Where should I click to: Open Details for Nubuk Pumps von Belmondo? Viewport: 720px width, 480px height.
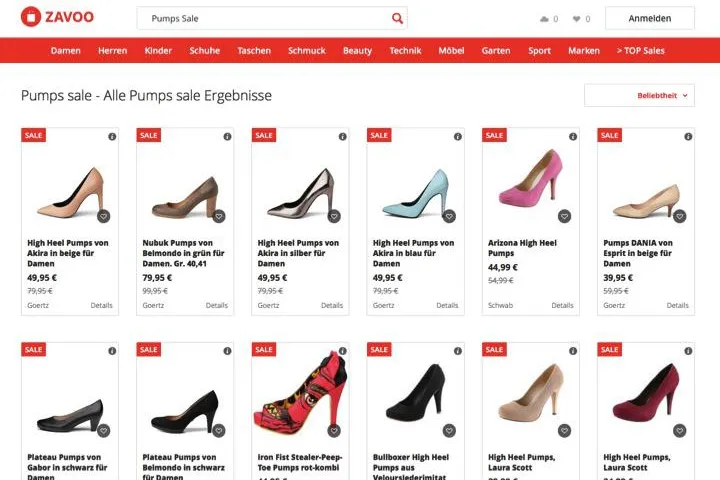(217, 305)
